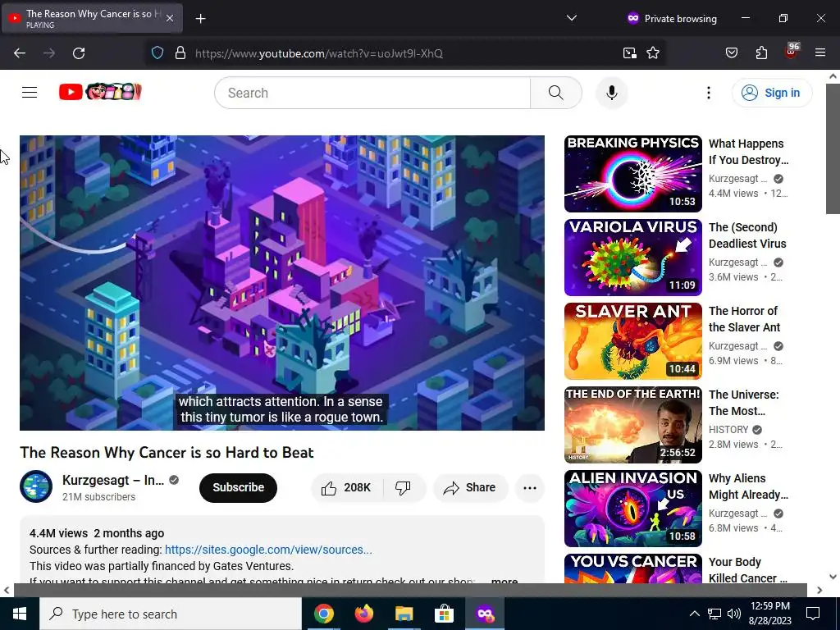Screen dimensions: 840x630
Task: Open picture-in-picture from address bar
Action: tap(629, 53)
